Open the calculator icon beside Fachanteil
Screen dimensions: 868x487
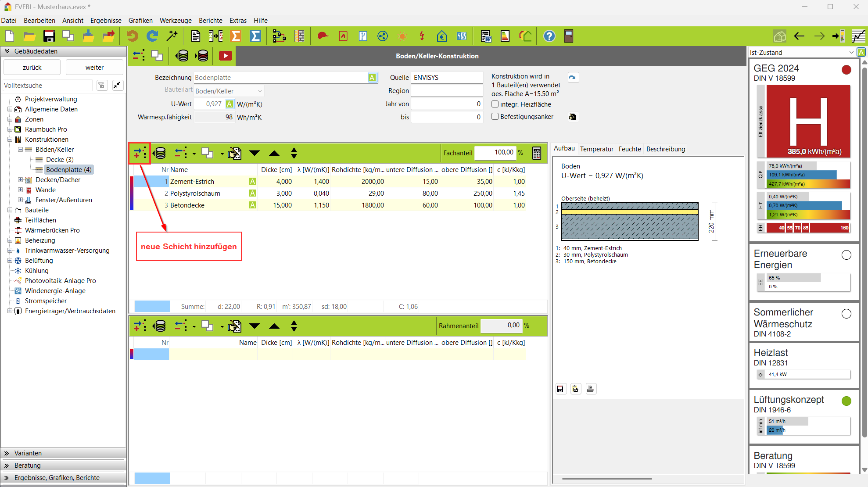pos(536,153)
